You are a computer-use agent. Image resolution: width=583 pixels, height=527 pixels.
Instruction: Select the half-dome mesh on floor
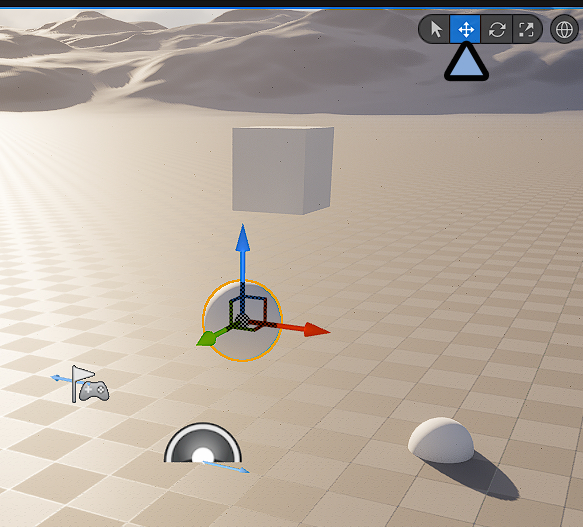click(441, 440)
